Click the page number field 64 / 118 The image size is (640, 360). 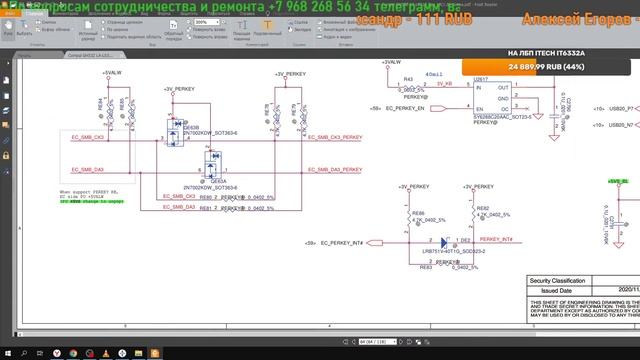point(378,342)
